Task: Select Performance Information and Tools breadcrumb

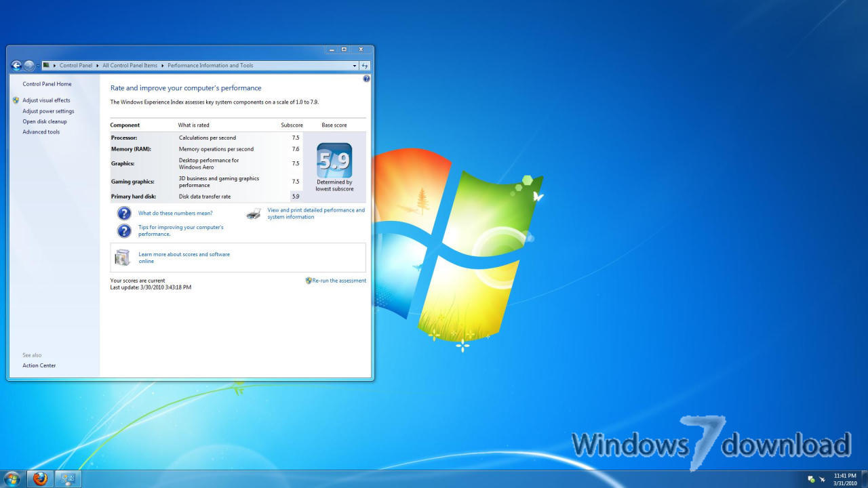Action: click(x=210, y=66)
